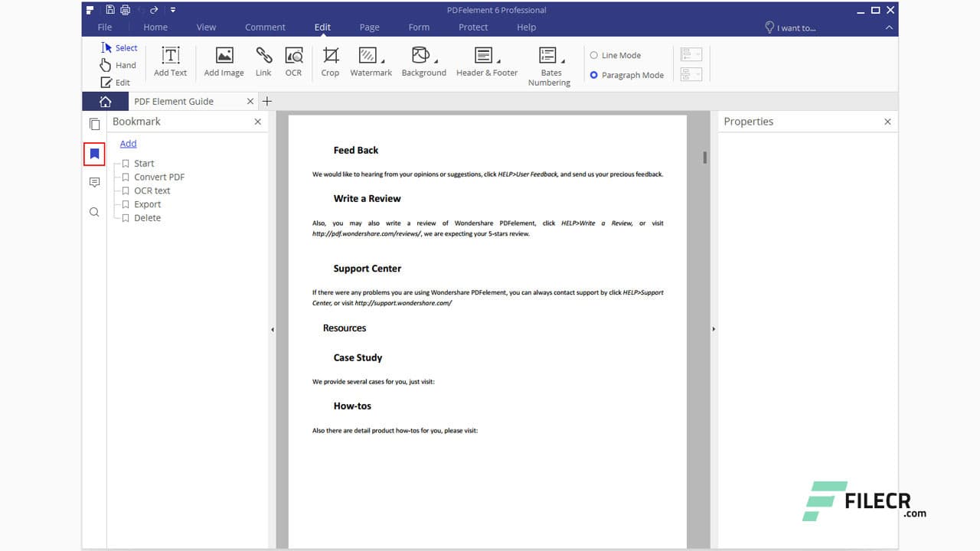The image size is (980, 551).
Task: Open the Protect menu
Action: click(472, 27)
